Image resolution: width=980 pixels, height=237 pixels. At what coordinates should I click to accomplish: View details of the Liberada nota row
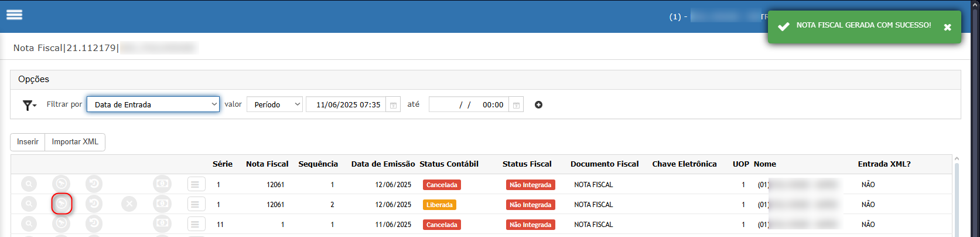tap(29, 204)
